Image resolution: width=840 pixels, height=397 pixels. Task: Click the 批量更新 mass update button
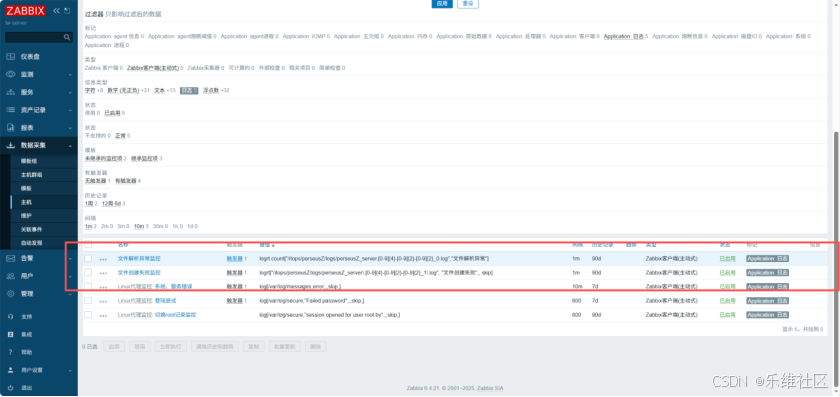click(284, 347)
